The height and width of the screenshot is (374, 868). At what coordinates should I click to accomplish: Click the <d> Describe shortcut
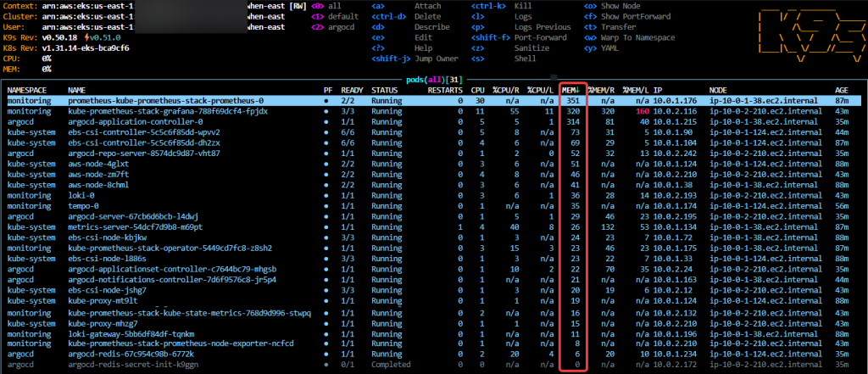pyautogui.click(x=412, y=27)
